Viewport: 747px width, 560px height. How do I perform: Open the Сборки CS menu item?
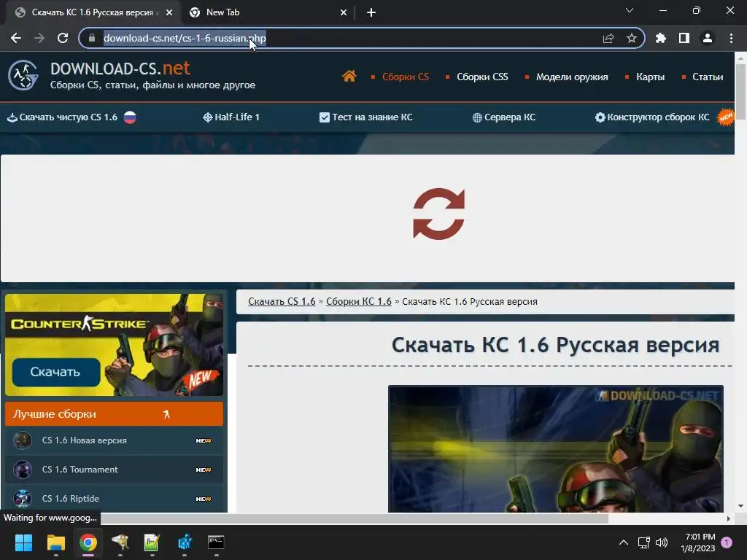point(406,77)
